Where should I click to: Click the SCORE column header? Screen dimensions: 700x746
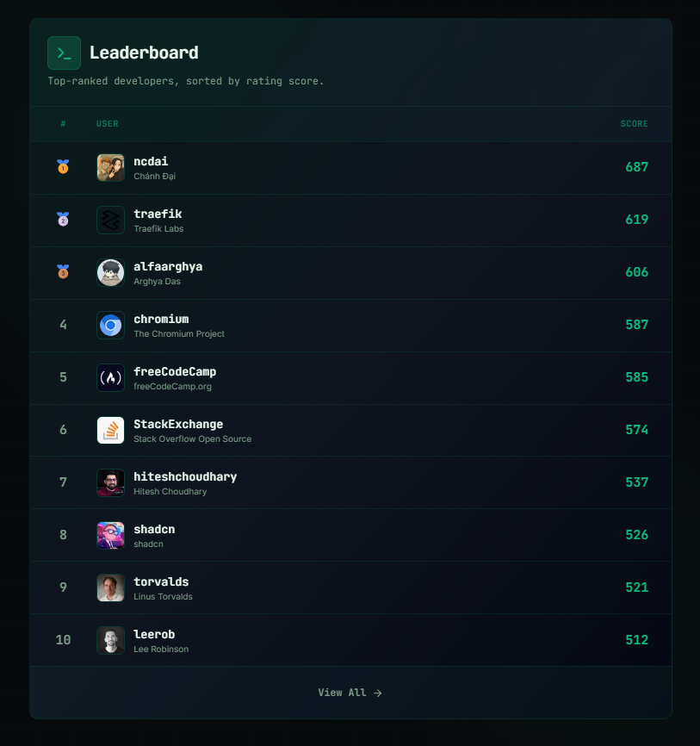[635, 123]
